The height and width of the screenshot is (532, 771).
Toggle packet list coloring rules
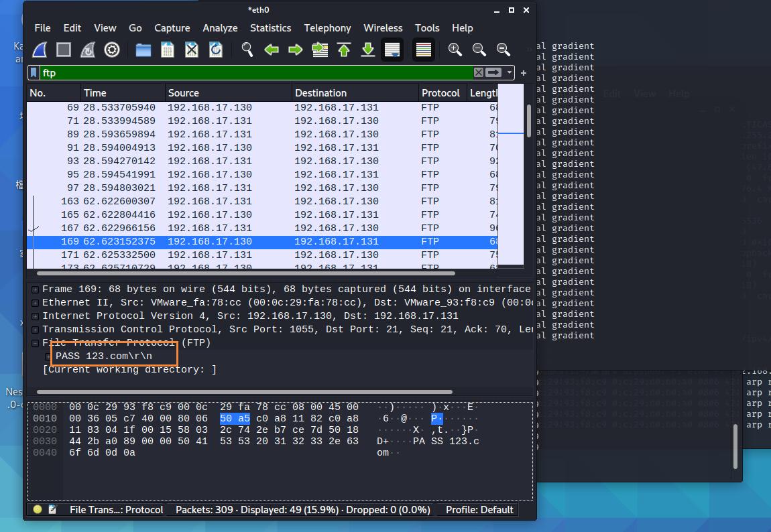tap(423, 50)
